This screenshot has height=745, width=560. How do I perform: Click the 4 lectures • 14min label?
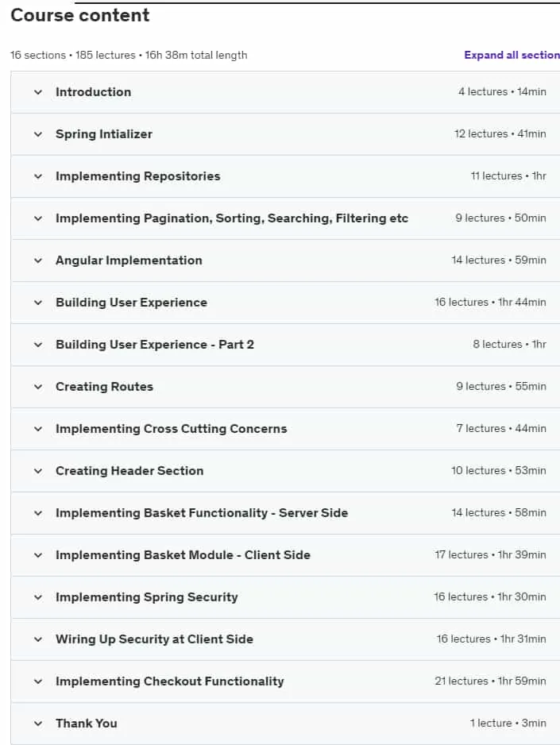click(x=502, y=91)
